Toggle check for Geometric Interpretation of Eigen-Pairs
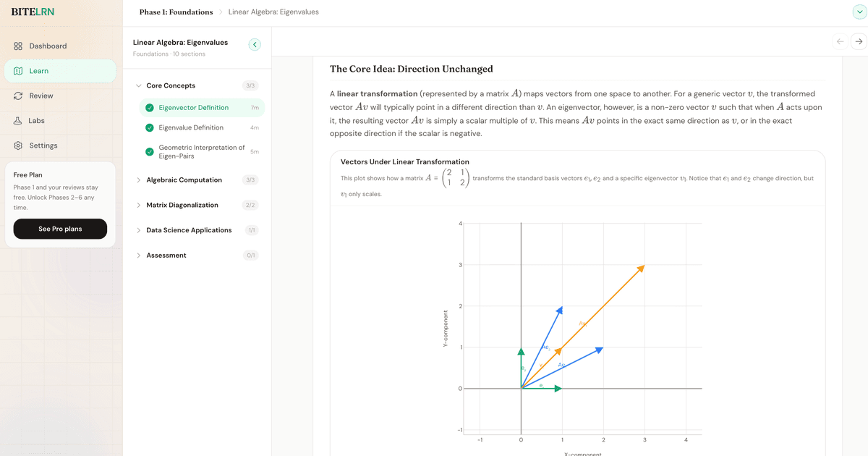The height and width of the screenshot is (456, 868). point(150,152)
